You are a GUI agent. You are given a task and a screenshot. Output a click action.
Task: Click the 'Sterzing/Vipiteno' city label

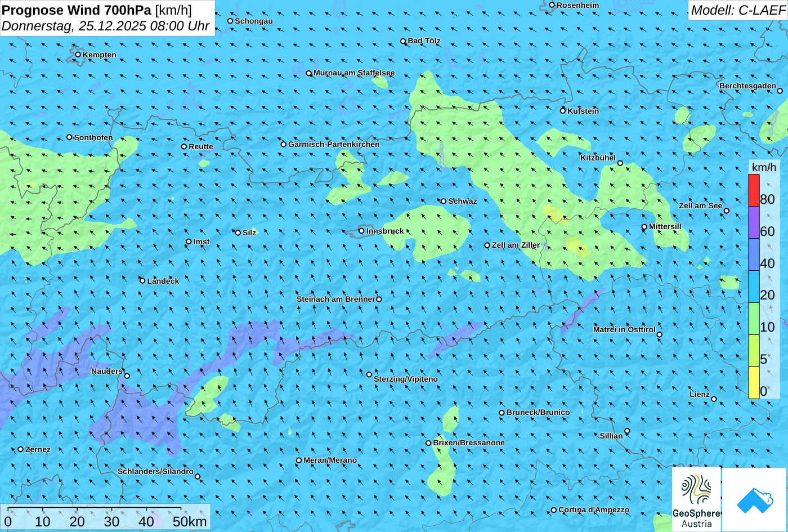pos(406,379)
